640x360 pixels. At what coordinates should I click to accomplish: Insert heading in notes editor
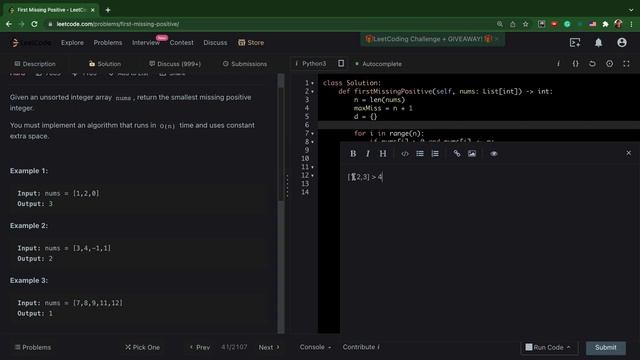pos(383,153)
